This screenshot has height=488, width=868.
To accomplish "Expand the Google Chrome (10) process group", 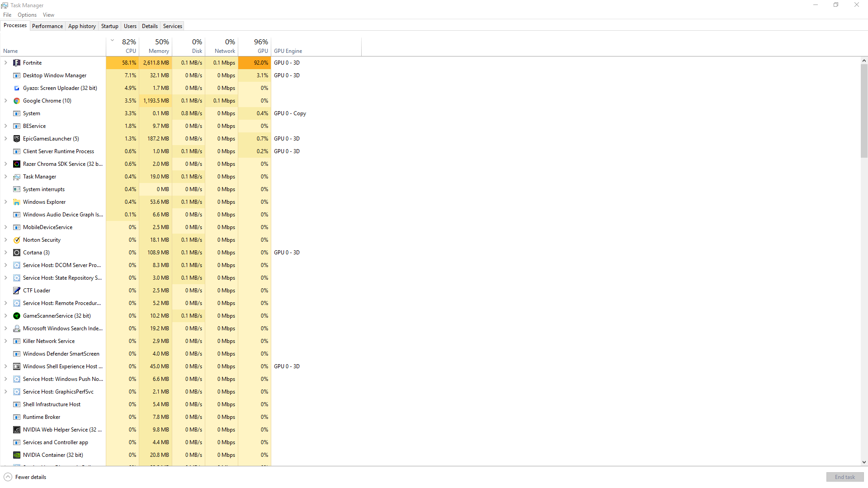I will point(5,101).
